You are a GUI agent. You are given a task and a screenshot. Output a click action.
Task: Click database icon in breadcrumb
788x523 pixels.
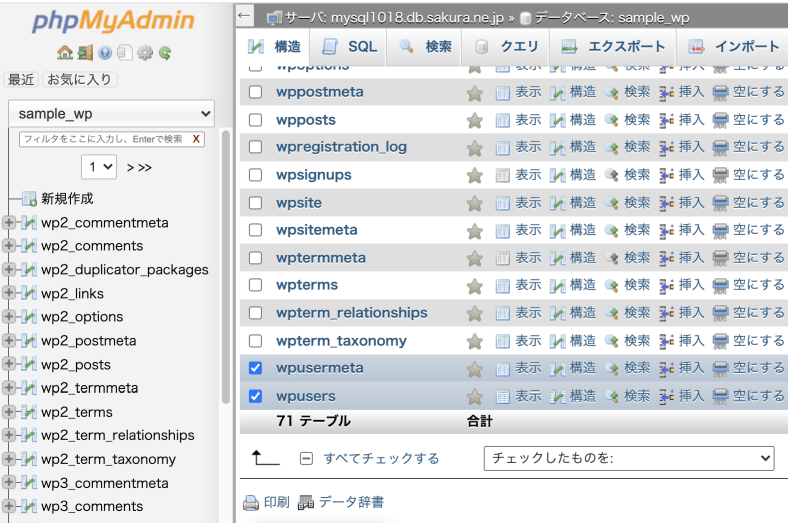click(525, 19)
